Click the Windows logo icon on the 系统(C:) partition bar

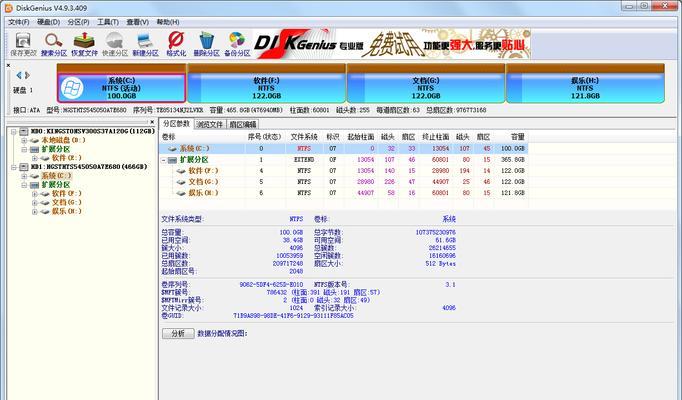click(x=72, y=88)
